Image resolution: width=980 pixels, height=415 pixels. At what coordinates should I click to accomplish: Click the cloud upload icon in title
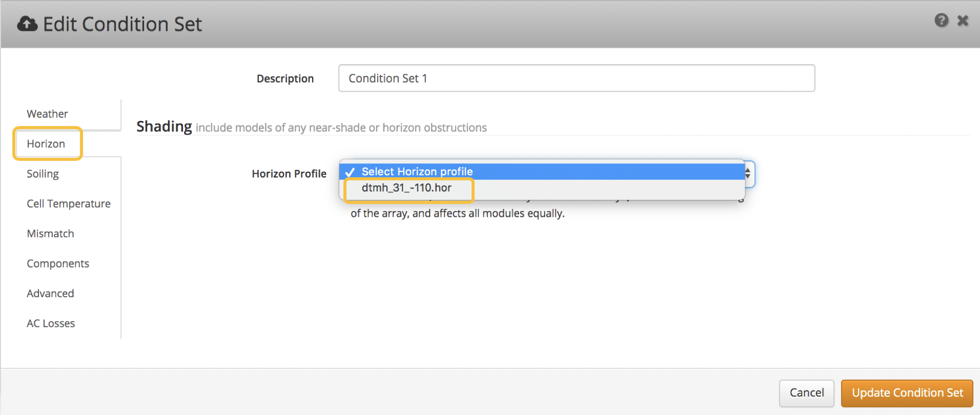tap(27, 24)
